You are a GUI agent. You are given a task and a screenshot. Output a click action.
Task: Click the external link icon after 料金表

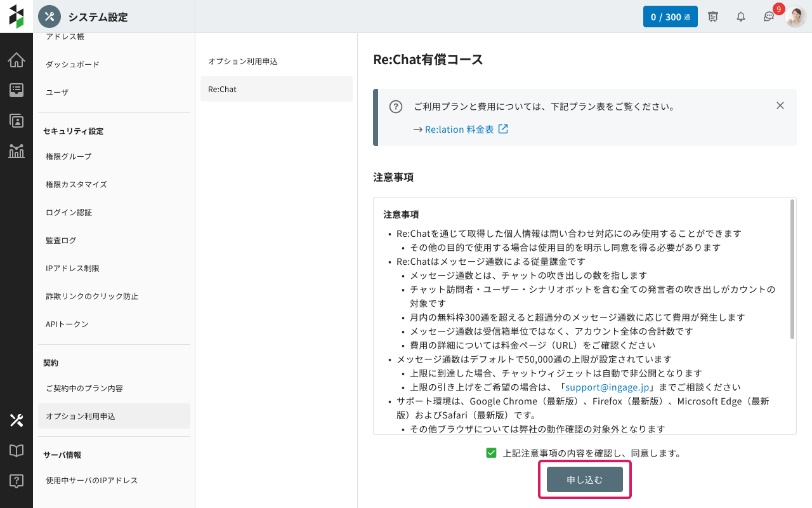pos(503,129)
